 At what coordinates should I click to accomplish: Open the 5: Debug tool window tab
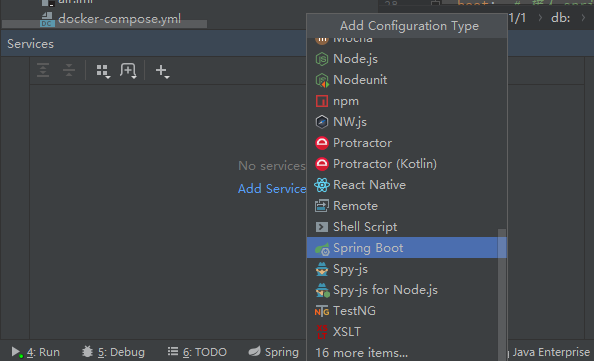point(113,352)
